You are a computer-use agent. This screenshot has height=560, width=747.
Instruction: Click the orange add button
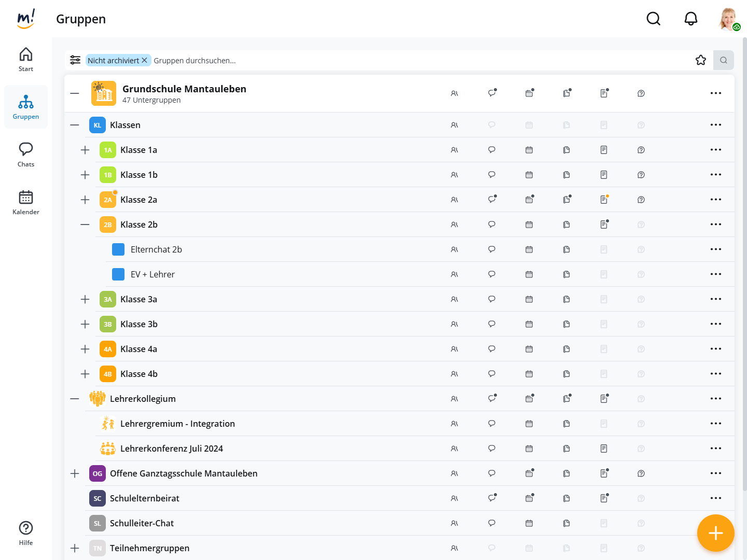[x=715, y=533]
